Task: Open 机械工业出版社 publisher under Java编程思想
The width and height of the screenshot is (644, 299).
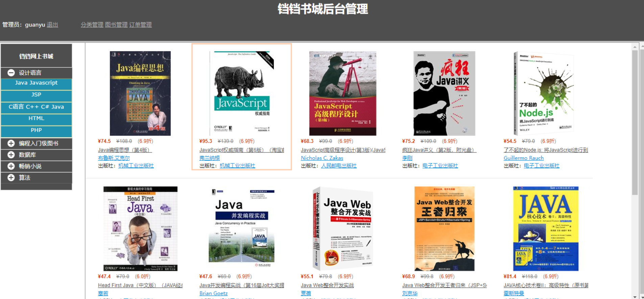Action: coord(136,166)
